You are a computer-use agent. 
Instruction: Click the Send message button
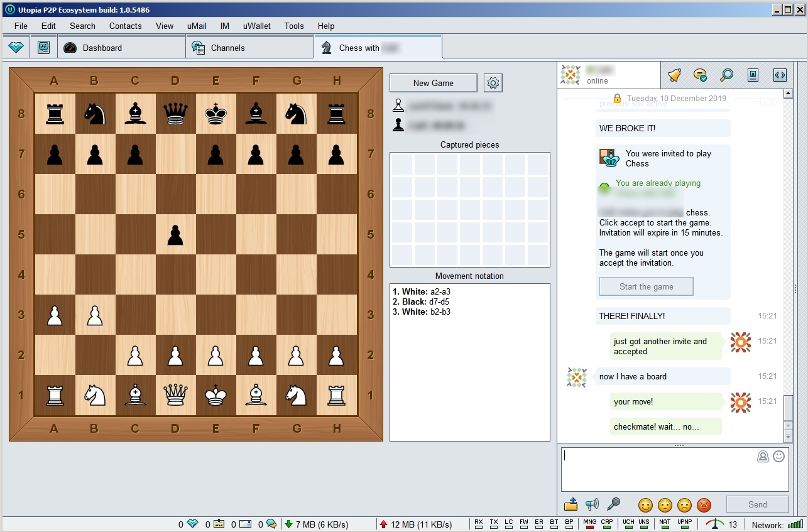757,504
